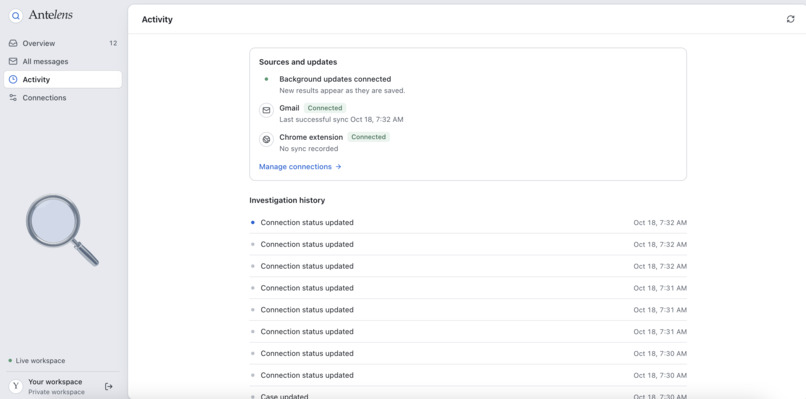Viewport: 806px width, 399px height.
Task: Click the Activity clock icon
Action: coord(13,80)
